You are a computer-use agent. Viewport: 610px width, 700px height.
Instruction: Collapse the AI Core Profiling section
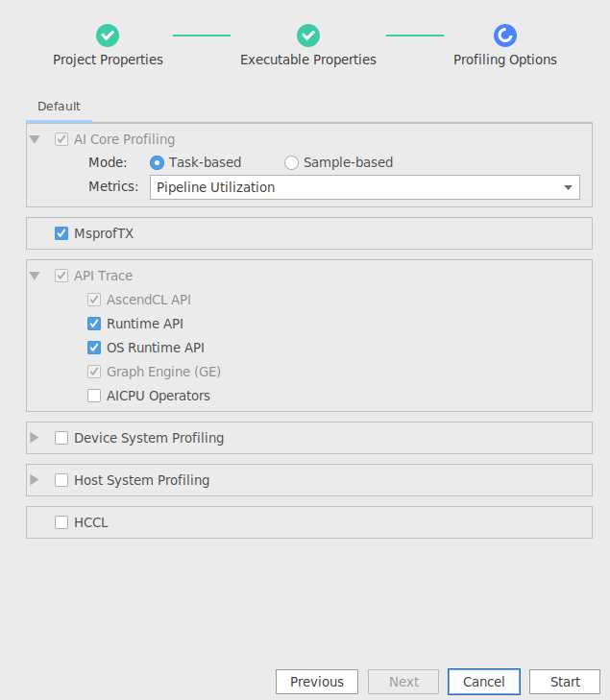pos(35,139)
